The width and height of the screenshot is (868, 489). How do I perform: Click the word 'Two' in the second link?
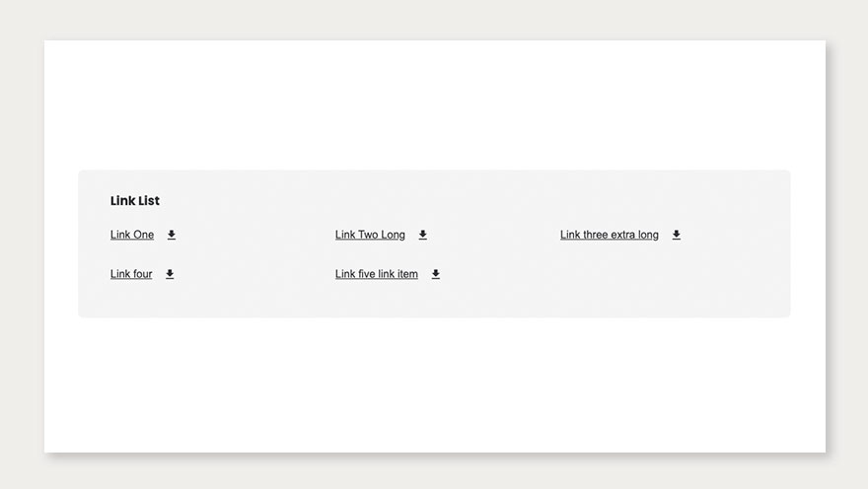point(368,235)
